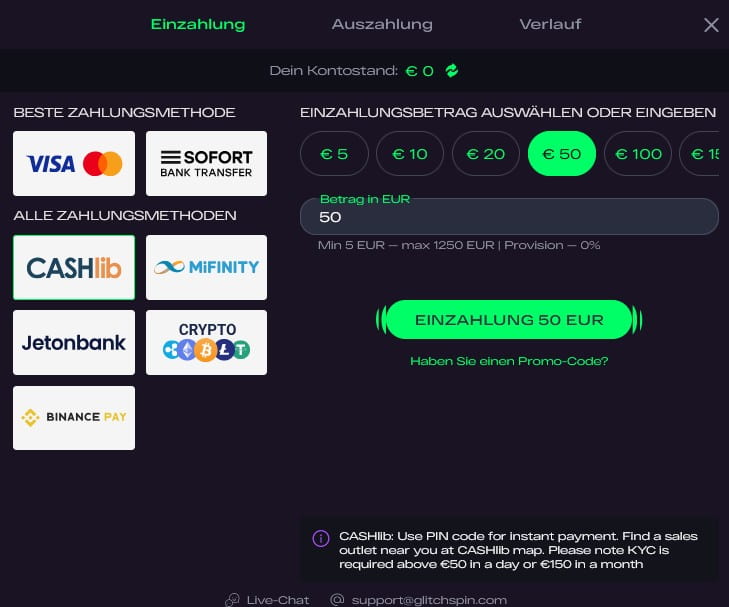Choose Jetonbank as payment method
Screen dimensions: 729x607
[74, 343]
